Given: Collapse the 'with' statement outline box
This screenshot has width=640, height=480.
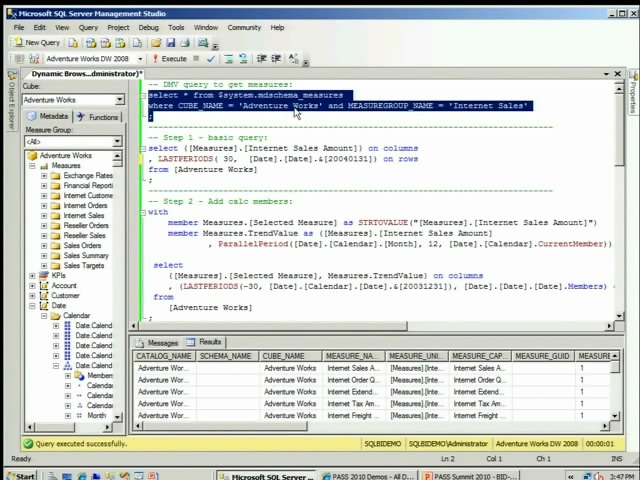Looking at the screenshot, I should tap(143, 213).
